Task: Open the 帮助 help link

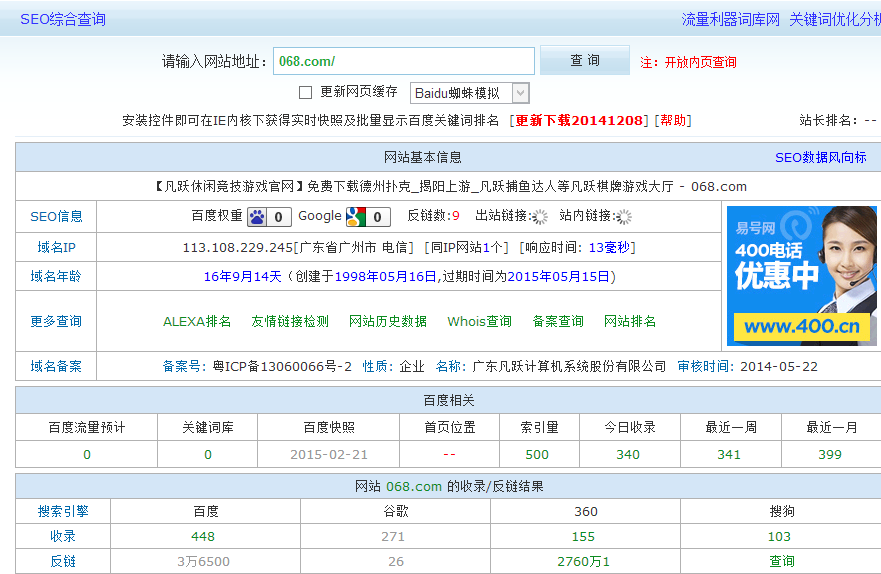Action: click(673, 121)
